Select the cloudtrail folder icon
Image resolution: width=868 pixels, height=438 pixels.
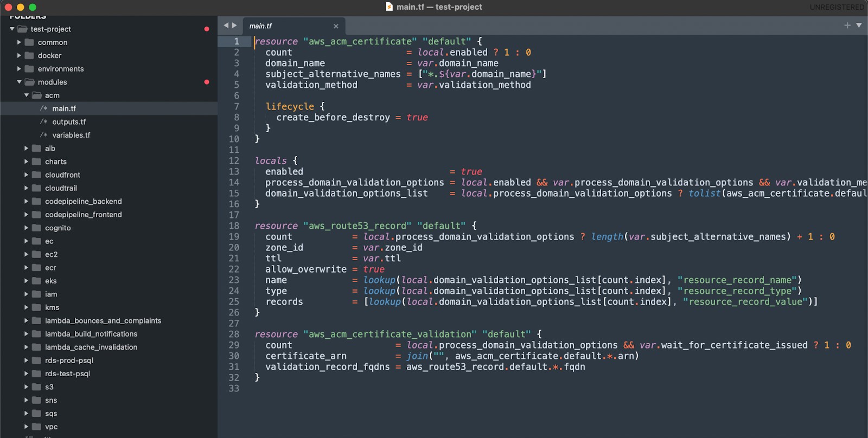pos(36,188)
